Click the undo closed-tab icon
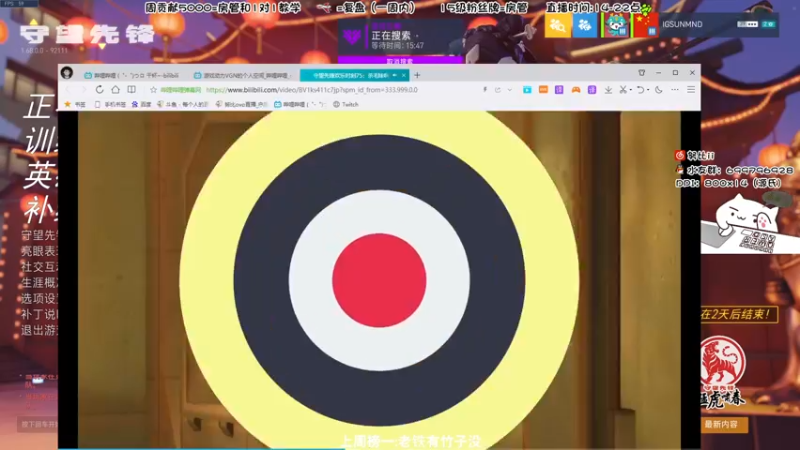The image size is (800, 450). click(x=640, y=90)
